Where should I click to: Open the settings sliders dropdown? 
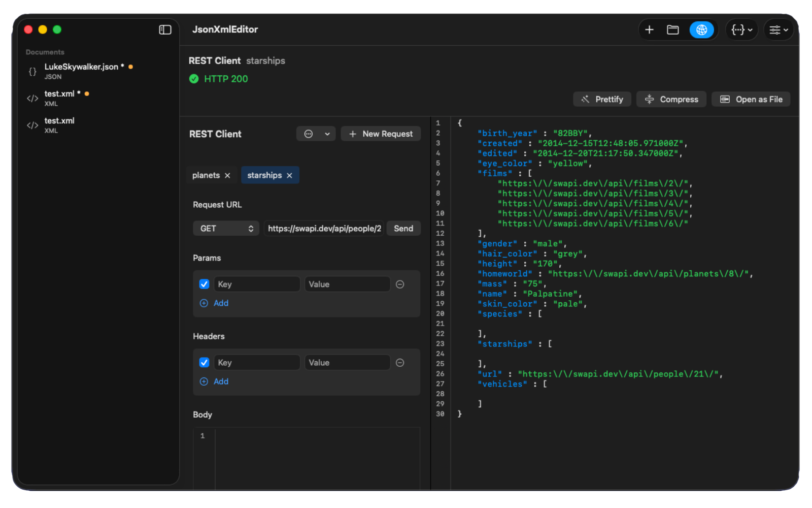[778, 29]
